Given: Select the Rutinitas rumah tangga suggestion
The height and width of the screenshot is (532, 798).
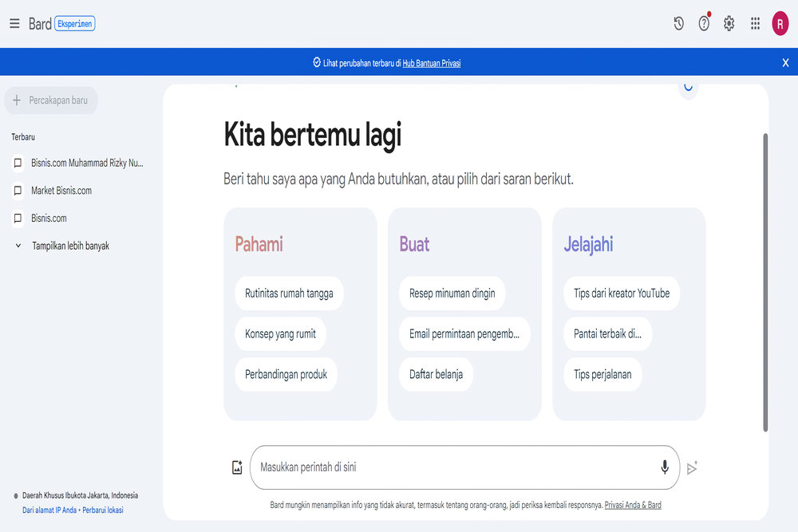Looking at the screenshot, I should coord(289,294).
